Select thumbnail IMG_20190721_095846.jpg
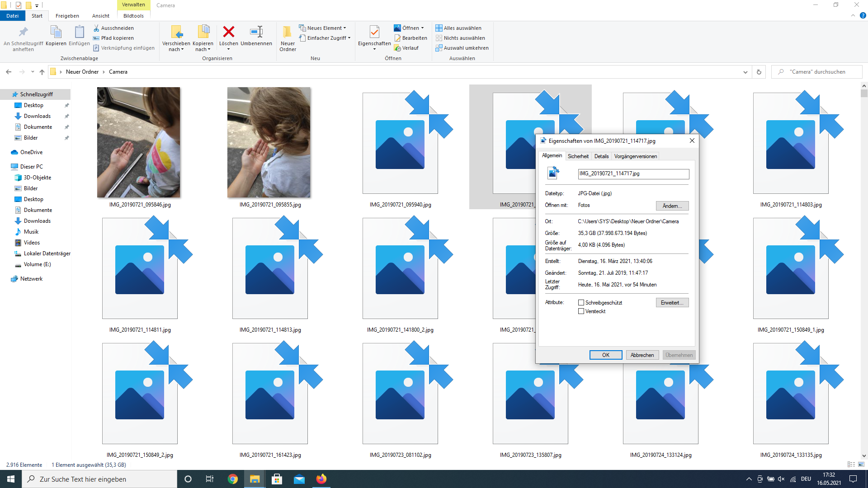868x488 pixels. 139,142
